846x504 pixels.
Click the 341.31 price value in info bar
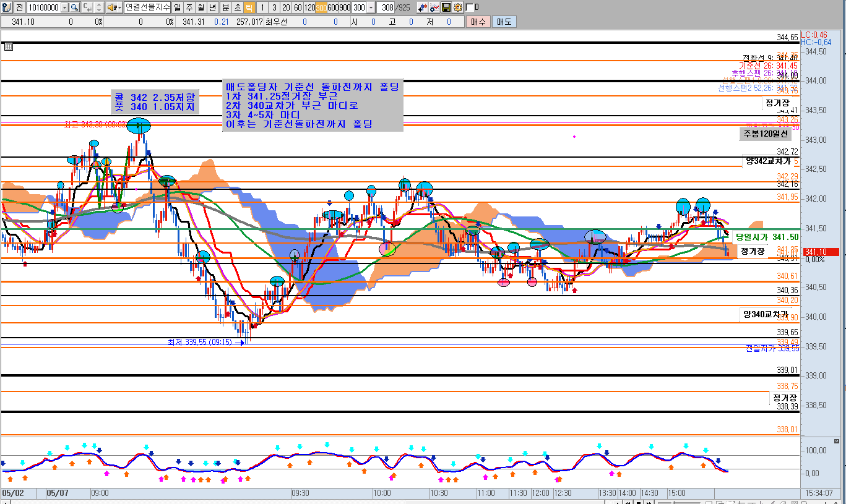tap(194, 22)
